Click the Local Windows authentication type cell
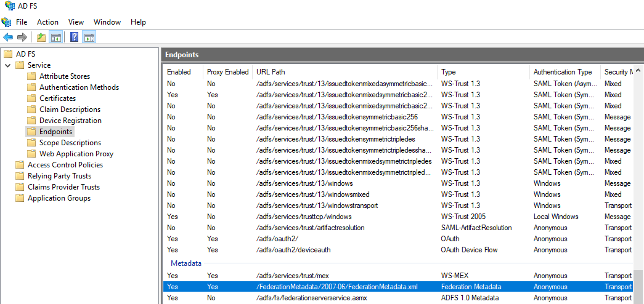This screenshot has width=644, height=304. [556, 216]
